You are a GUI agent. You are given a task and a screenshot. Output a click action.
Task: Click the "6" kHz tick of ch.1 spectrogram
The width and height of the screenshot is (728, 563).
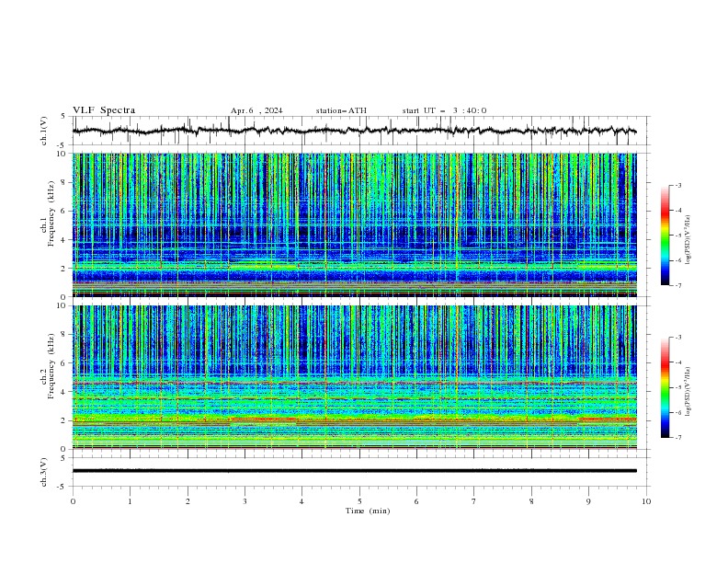(65, 211)
